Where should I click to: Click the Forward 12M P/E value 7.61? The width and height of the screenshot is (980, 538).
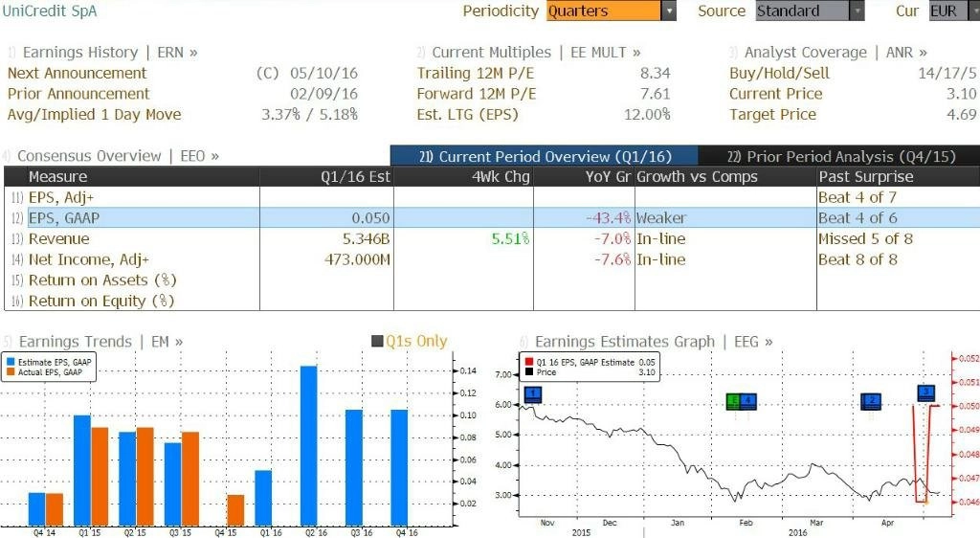pos(655,94)
